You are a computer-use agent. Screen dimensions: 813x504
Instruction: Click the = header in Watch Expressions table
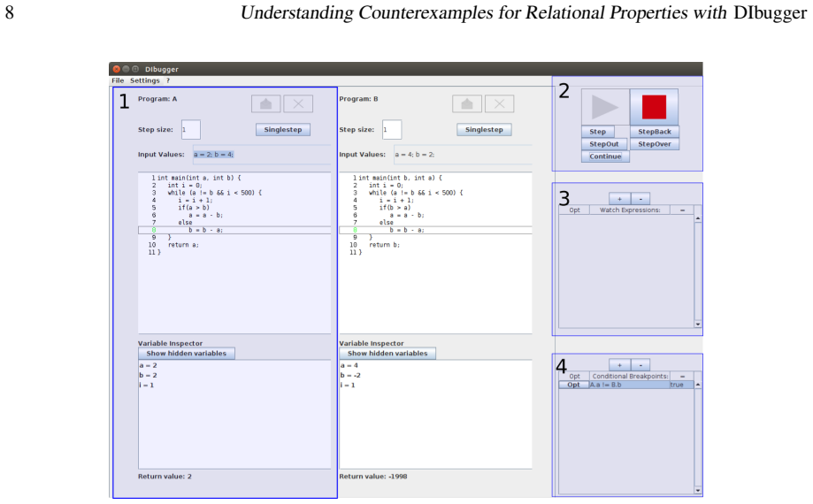tap(682, 210)
